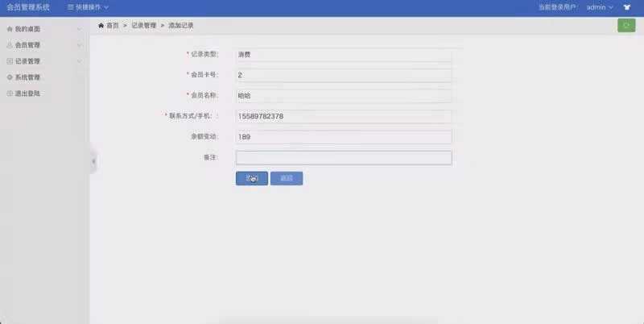
Task: Expand the 记录管理 chevron
Action: point(79,61)
